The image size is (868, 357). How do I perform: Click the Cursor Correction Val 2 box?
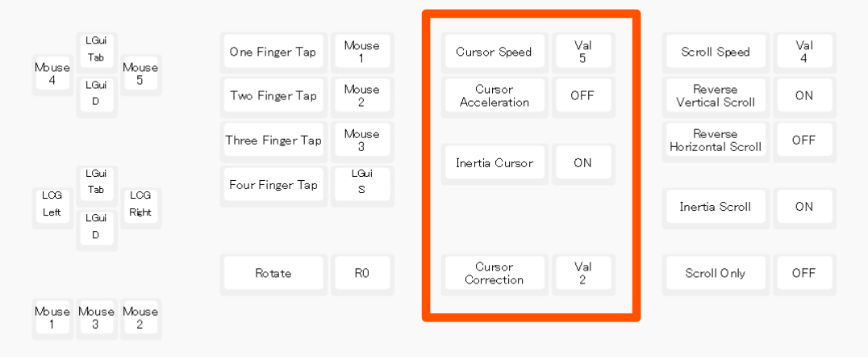[x=582, y=273]
